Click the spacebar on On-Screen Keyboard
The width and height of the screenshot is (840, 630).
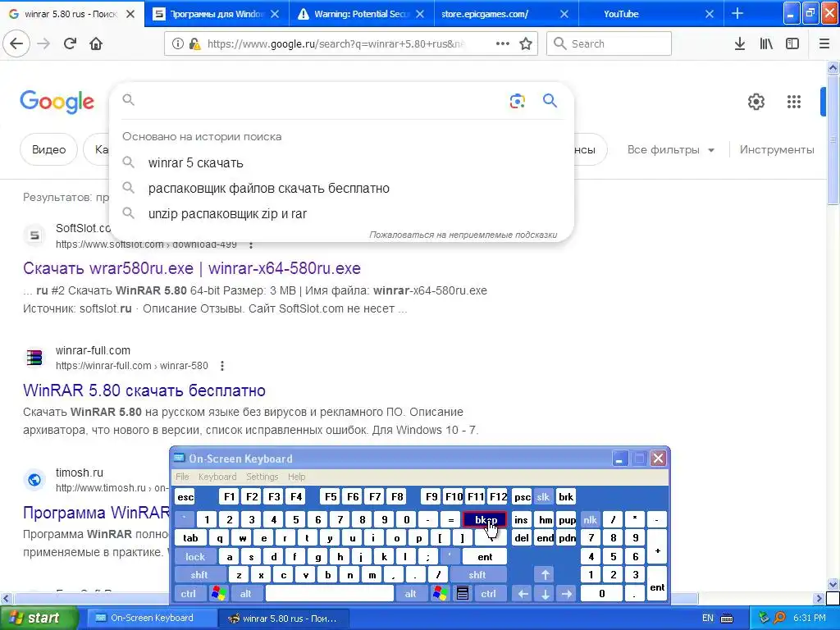coord(330,594)
